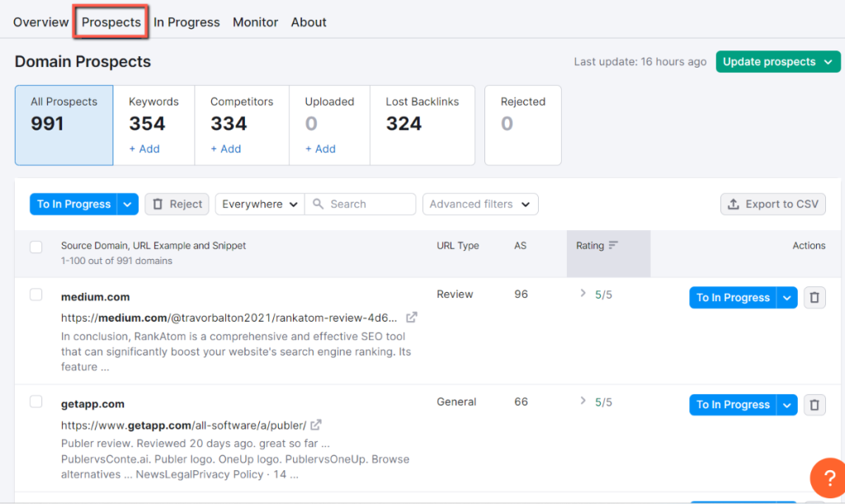The height and width of the screenshot is (504, 845).
Task: Open top To In Progress dropdown arrow
Action: [127, 204]
